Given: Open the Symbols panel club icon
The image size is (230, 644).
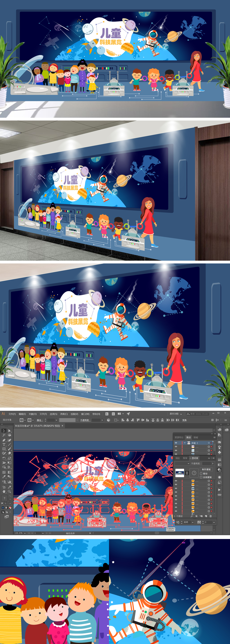Looking at the screenshot, I should click(x=219, y=452).
